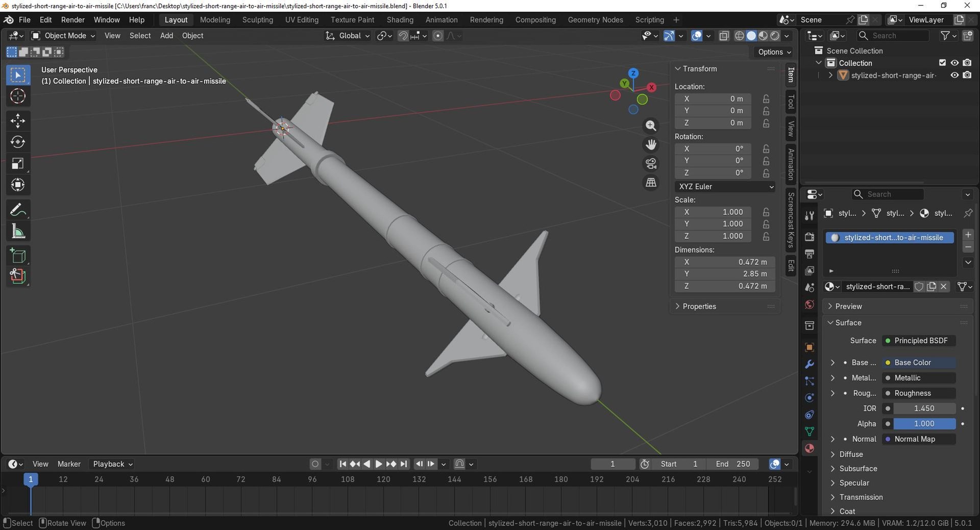Switch orthographic/perspective grid icon

[651, 183]
